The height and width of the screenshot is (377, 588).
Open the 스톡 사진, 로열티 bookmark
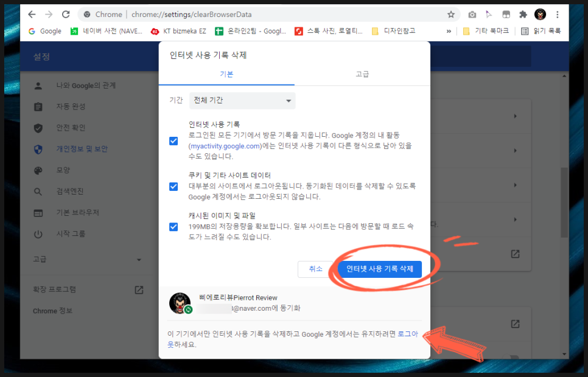click(x=329, y=31)
